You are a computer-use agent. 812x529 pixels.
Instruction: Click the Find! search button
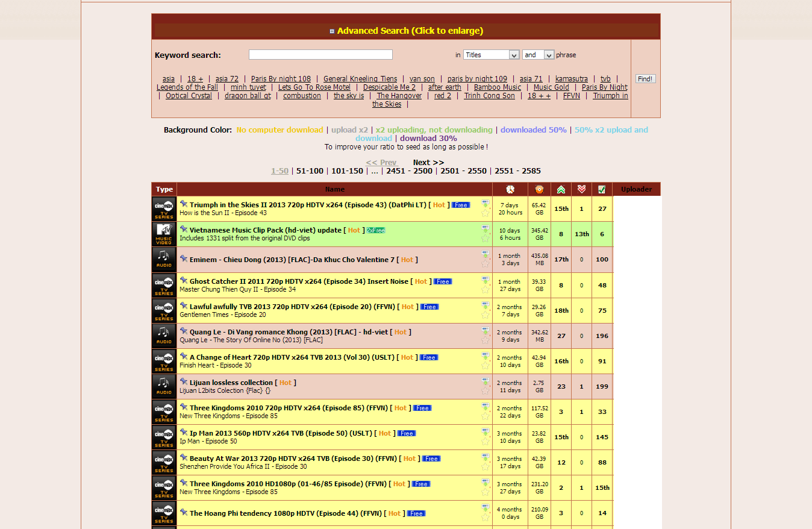[645, 79]
